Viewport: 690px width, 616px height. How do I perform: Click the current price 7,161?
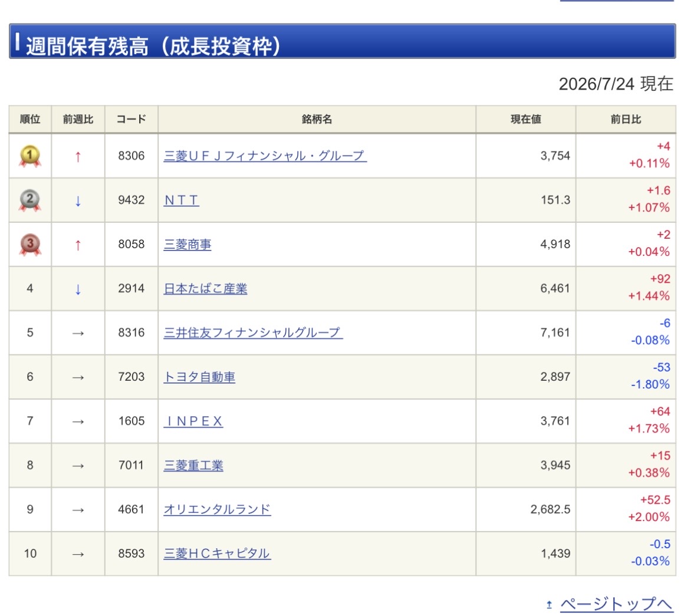(x=556, y=332)
